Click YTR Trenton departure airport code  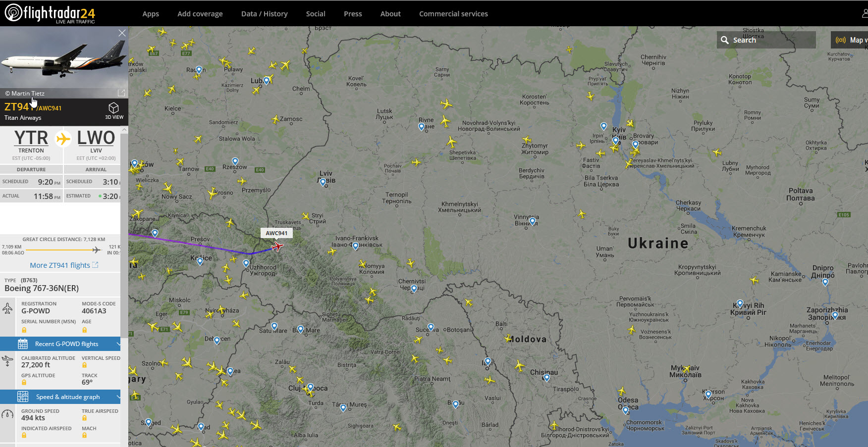click(31, 138)
